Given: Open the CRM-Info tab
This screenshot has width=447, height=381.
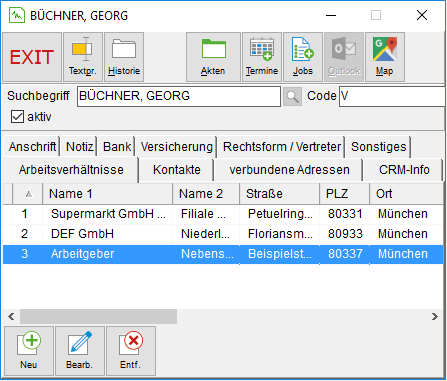Looking at the screenshot, I should point(404,170).
